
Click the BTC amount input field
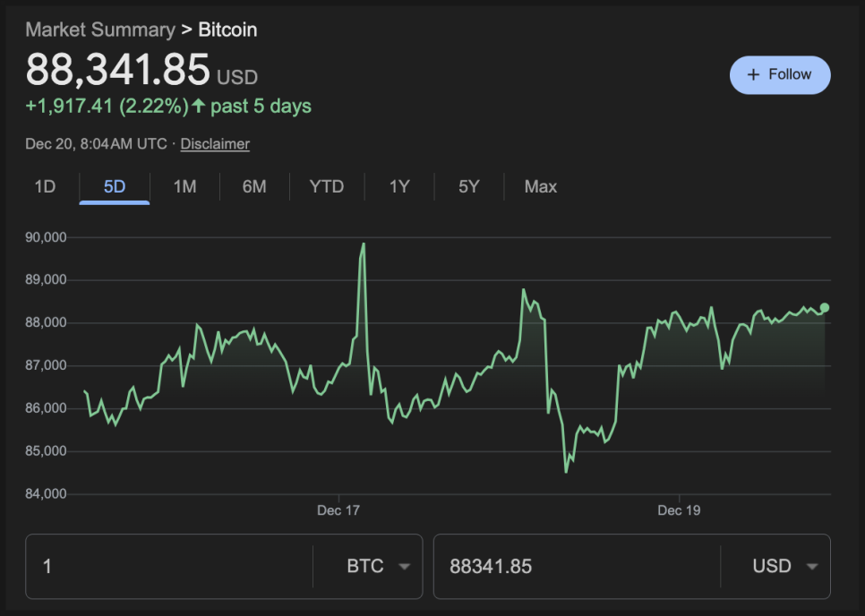click(x=170, y=566)
